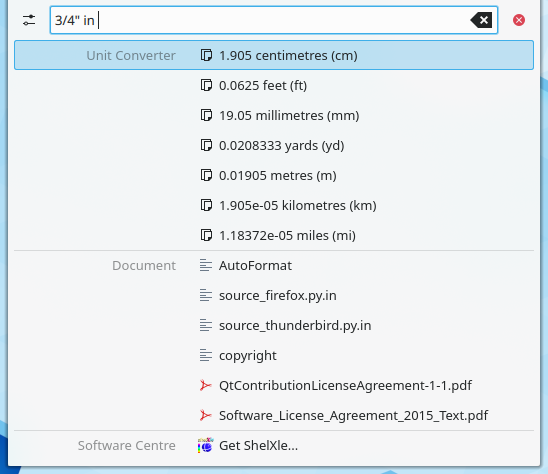Viewport: 548px width, 474px height.
Task: Click the ShelXle app icon
Action: (x=206, y=445)
